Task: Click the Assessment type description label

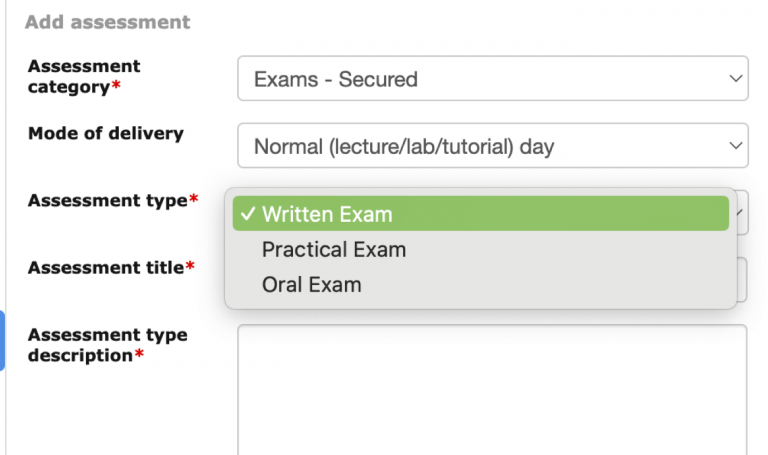Action: [107, 345]
